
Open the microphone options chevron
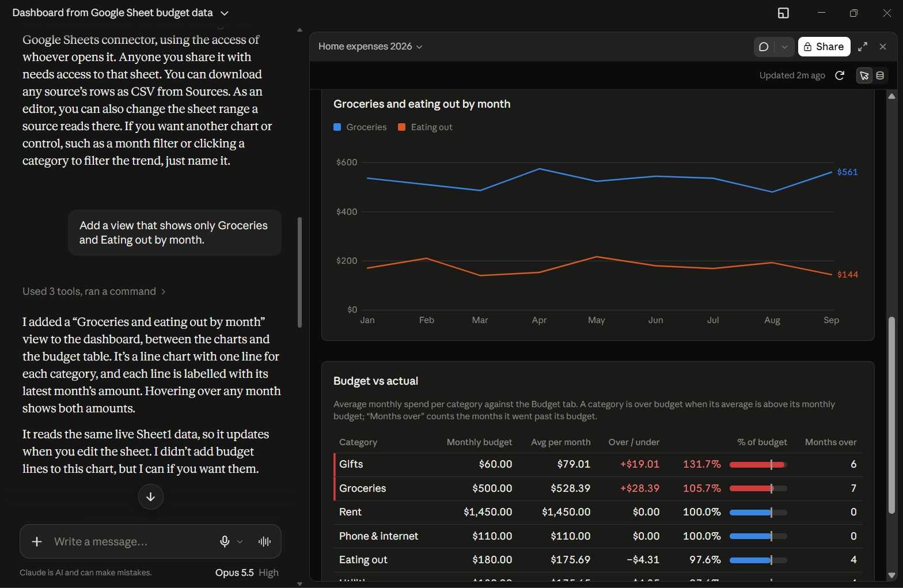240,541
